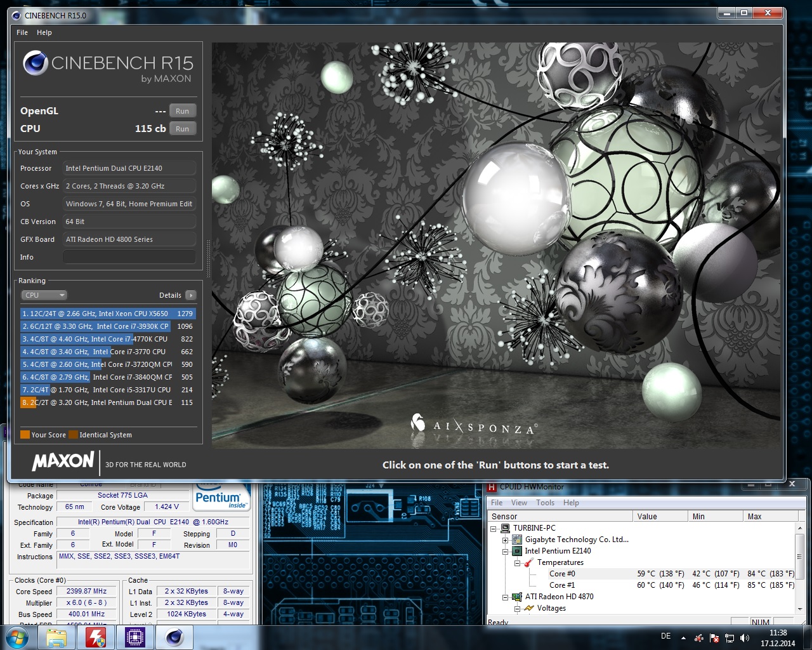
Task: Click the Details arrow button in Ranking
Action: tap(191, 295)
